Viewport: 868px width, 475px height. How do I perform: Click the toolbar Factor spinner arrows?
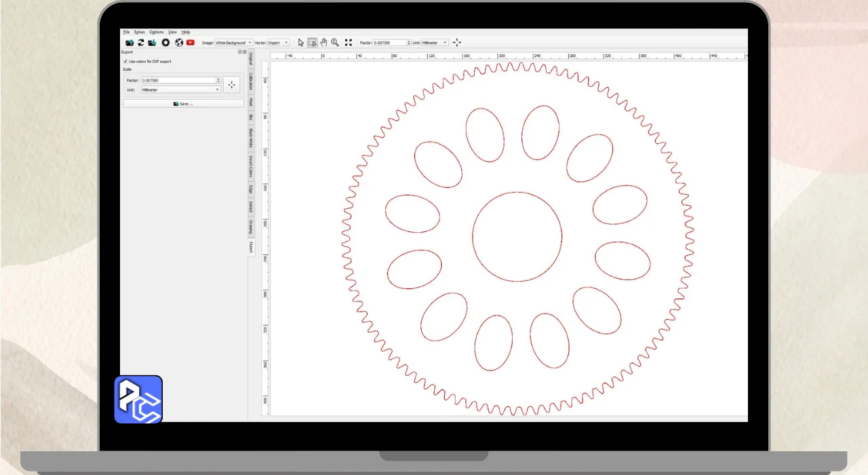pyautogui.click(x=409, y=43)
